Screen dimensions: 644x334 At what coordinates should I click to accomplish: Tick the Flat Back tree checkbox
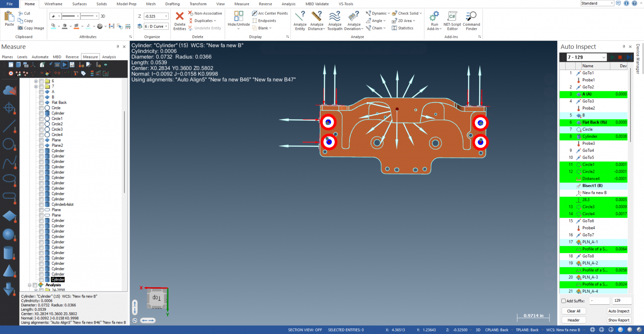(41, 103)
